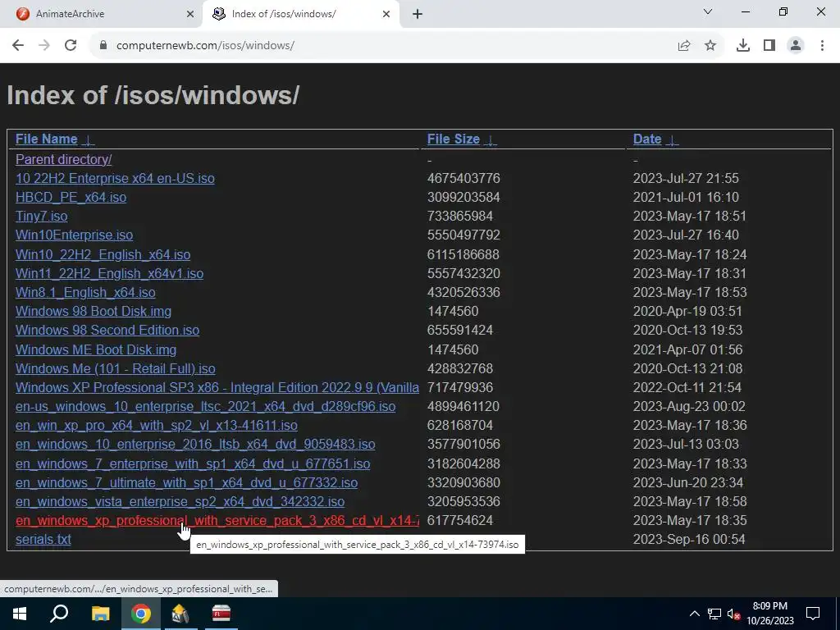Sort by the File Name column header

point(46,139)
